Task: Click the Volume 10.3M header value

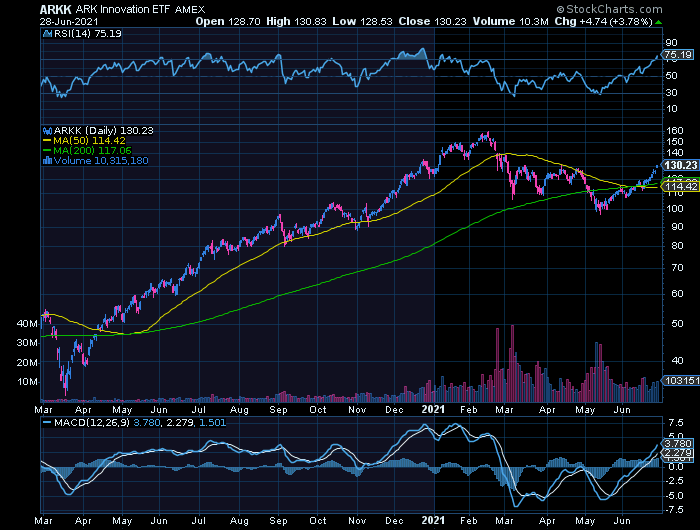Action: [510, 21]
